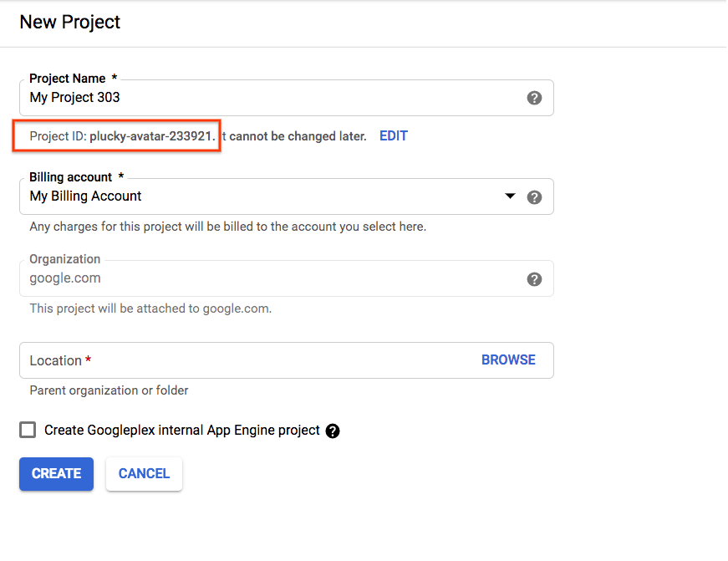Edit the project ID via EDIT link
This screenshot has height=561, width=728.
394,135
